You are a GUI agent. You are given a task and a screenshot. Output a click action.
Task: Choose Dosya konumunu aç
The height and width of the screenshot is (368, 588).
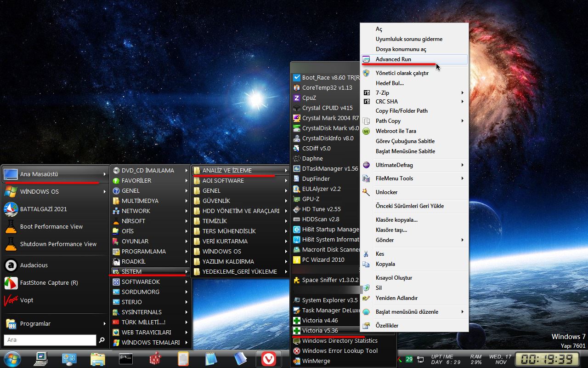click(401, 49)
